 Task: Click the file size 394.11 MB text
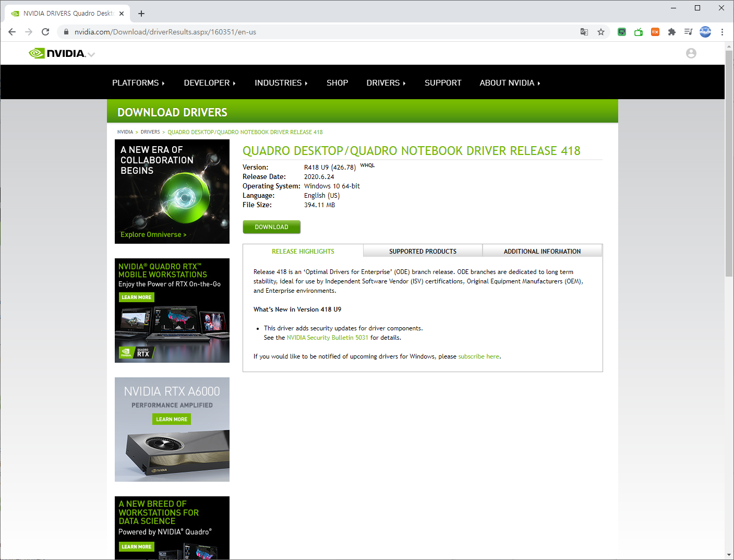[x=320, y=205]
